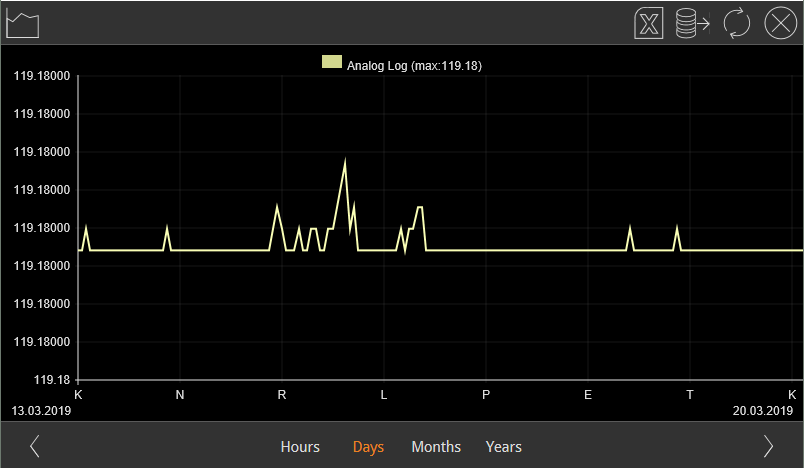Image resolution: width=804 pixels, height=468 pixels.
Task: Click the T marker on the time axis
Action: (690, 395)
